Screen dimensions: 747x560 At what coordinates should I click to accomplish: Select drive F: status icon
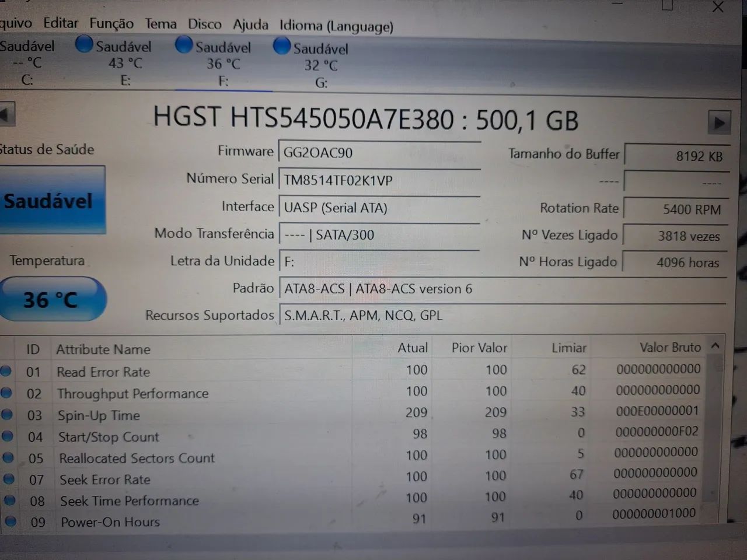tap(184, 44)
